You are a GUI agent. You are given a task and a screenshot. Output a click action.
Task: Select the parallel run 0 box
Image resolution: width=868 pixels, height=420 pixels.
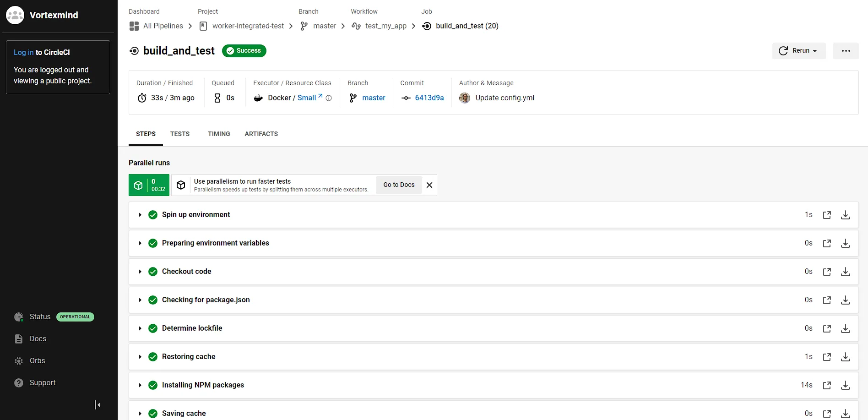point(149,185)
